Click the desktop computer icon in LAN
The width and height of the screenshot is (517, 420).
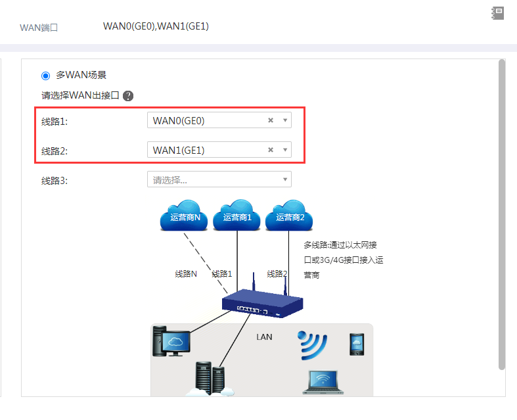[x=171, y=341]
